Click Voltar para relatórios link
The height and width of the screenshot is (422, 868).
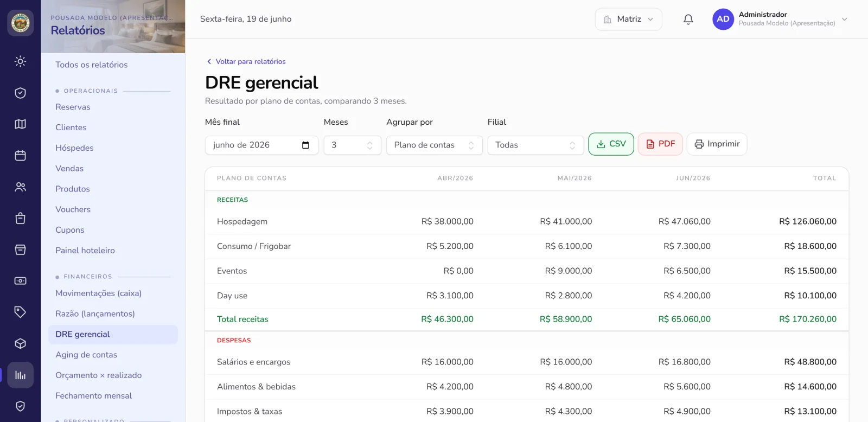246,62
